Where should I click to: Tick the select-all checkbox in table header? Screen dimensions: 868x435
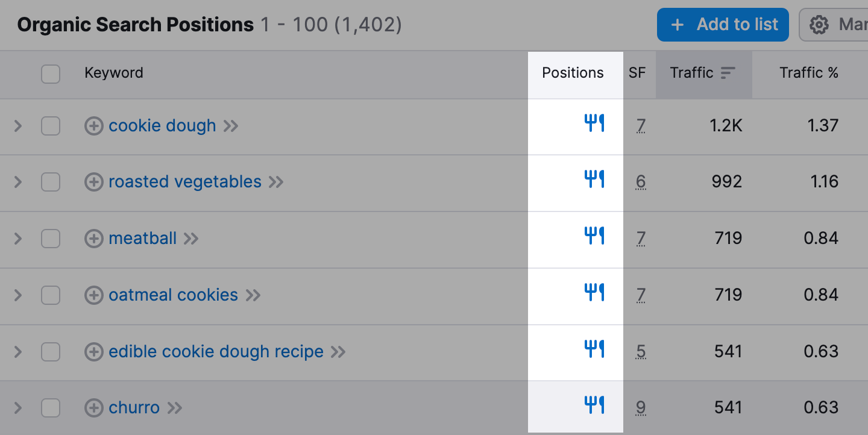tap(51, 74)
